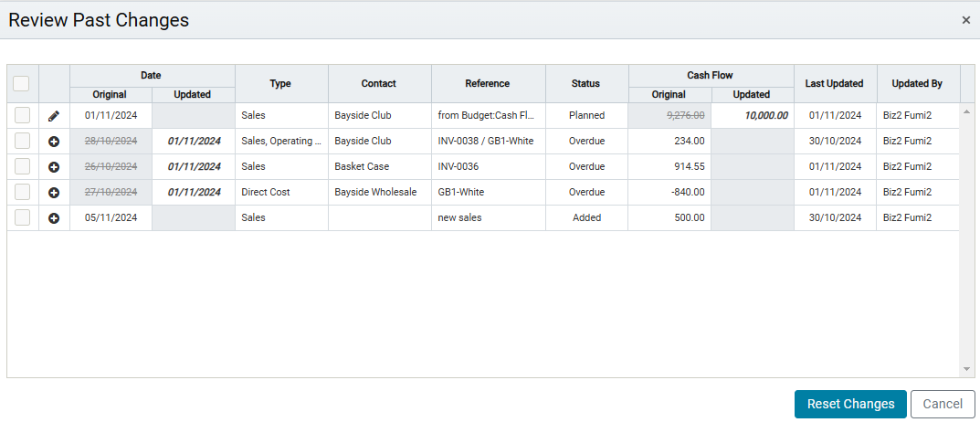The width and height of the screenshot is (980, 433).
Task: Click the Reference column header
Action: coord(488,84)
